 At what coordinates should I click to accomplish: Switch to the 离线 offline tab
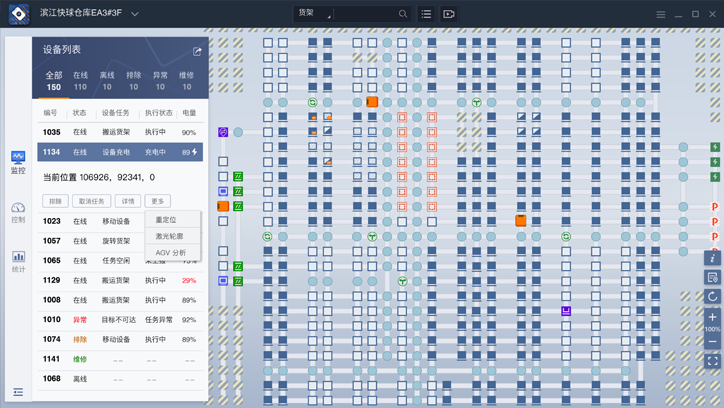click(107, 81)
